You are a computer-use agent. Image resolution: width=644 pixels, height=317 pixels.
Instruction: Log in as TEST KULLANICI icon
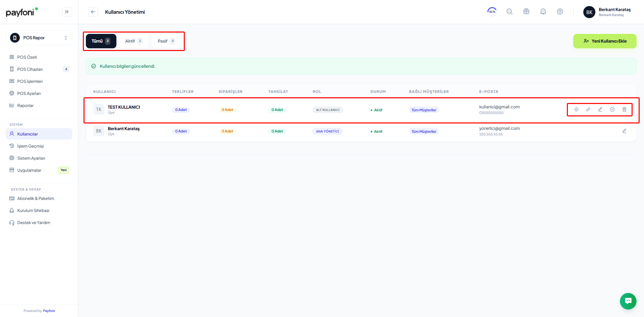(x=576, y=109)
